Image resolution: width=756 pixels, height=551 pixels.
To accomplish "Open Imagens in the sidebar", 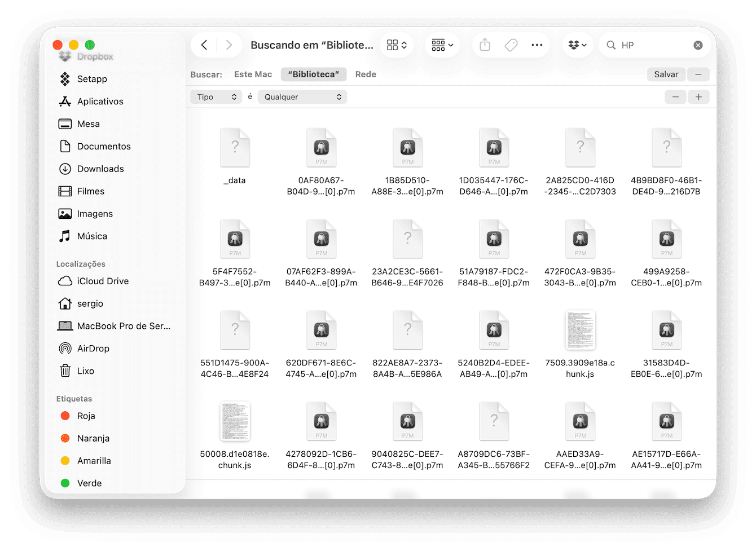I will [x=95, y=214].
